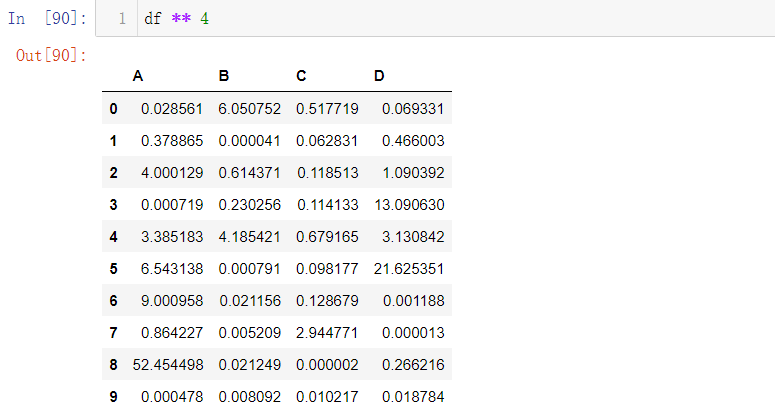
Task: Select row index 4
Action: click(x=113, y=237)
